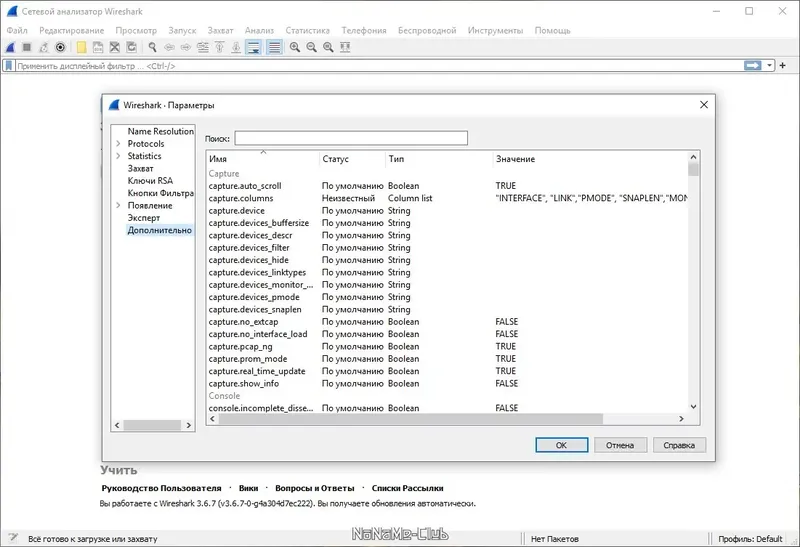Select the capture.auto_scroll row
The image size is (800, 547).
click(447, 186)
